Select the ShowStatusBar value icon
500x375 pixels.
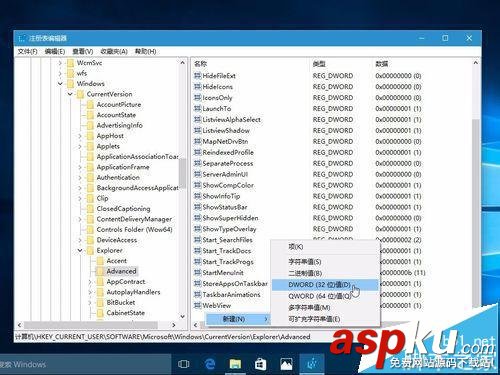pyautogui.click(x=198, y=207)
